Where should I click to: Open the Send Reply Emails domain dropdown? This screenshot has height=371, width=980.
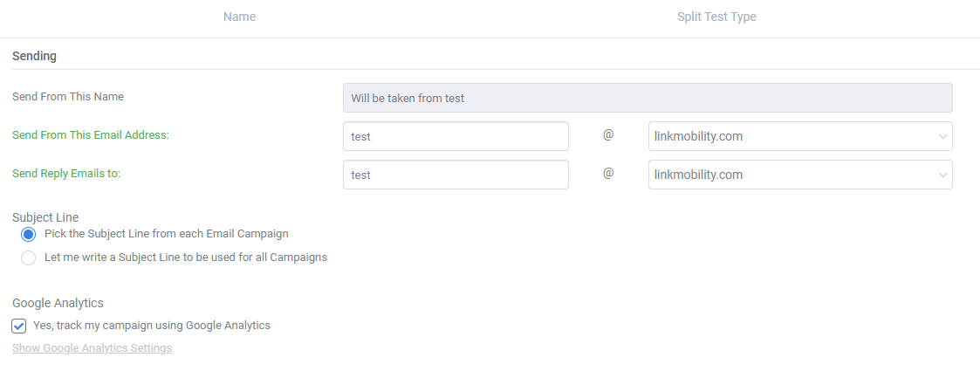point(800,175)
